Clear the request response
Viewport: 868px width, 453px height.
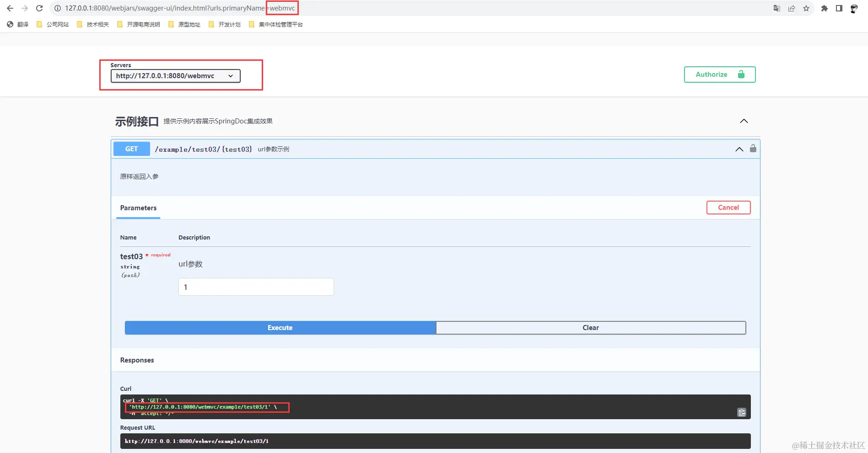(591, 328)
